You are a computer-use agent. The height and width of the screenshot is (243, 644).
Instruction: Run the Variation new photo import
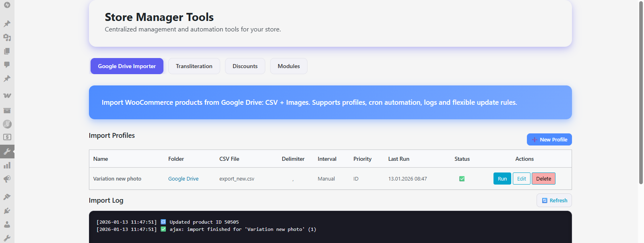click(502, 179)
